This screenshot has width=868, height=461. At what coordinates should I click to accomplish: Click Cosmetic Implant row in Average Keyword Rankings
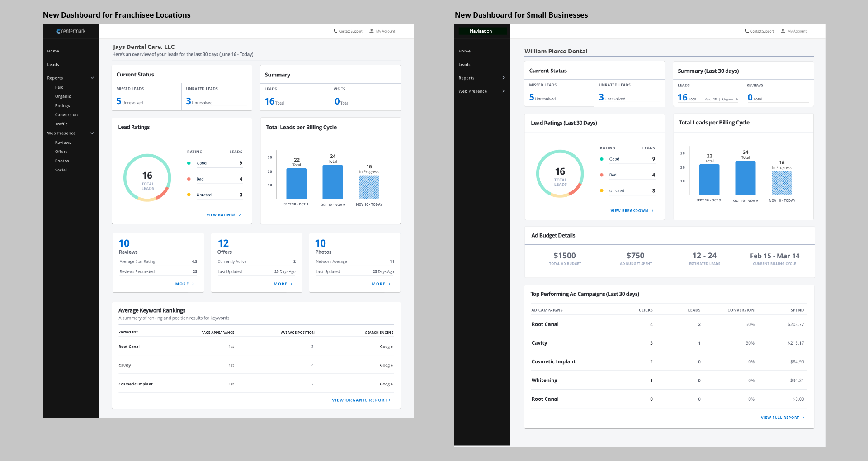pos(256,384)
